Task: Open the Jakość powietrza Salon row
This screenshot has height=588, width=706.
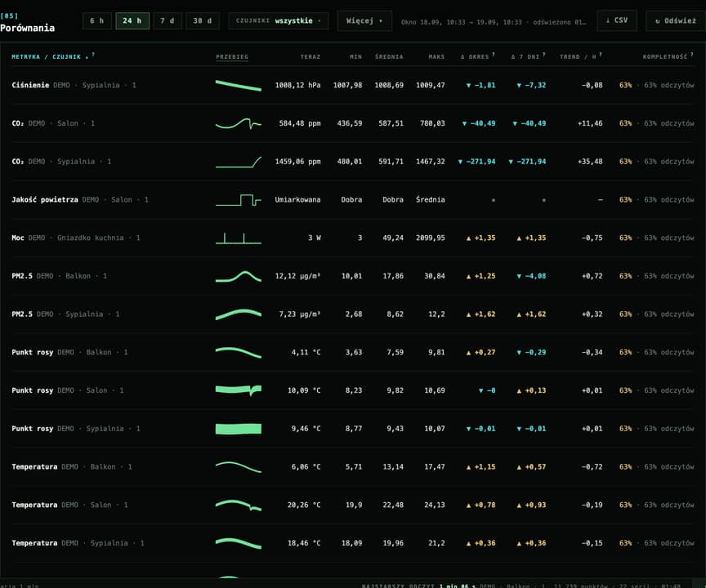Action: [x=353, y=199]
